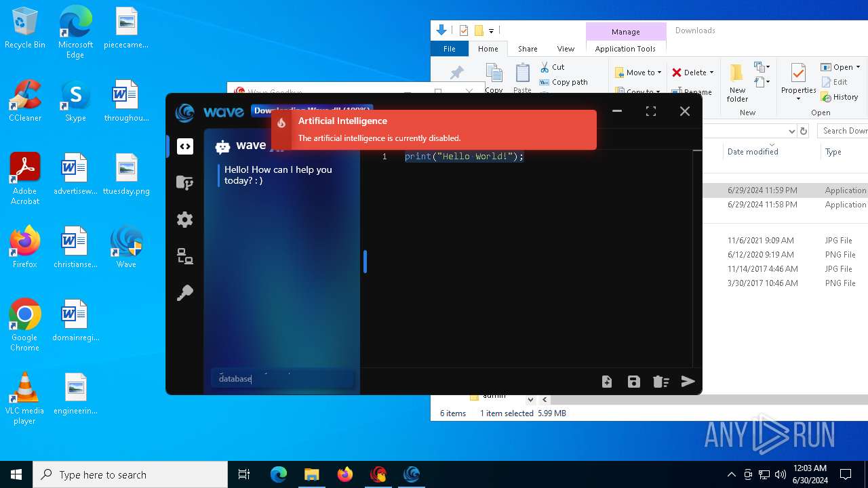Click the Windows Start button
868x488 pixels.
coord(16,474)
